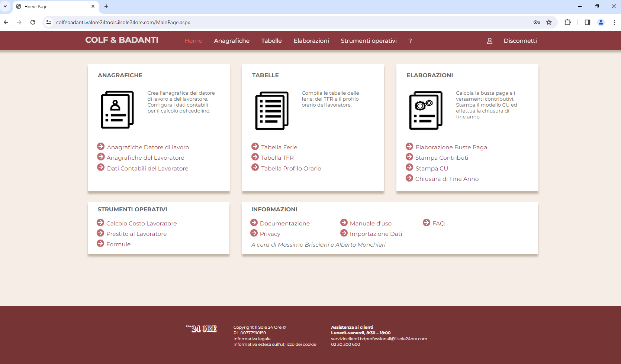
Task: Open the Strumenti operativi menu
Action: (x=369, y=41)
